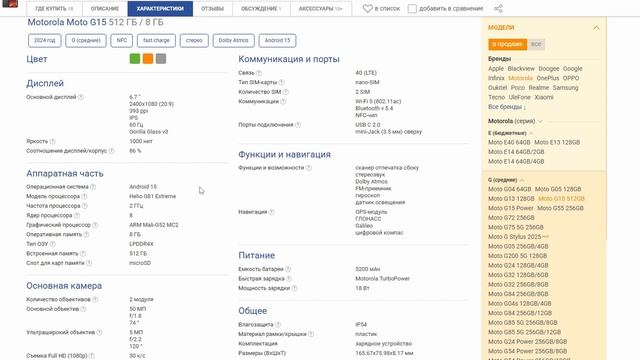Screen dimensions: 640x360
Task: Switch models filter to 'в продаже'
Action: coord(507,44)
